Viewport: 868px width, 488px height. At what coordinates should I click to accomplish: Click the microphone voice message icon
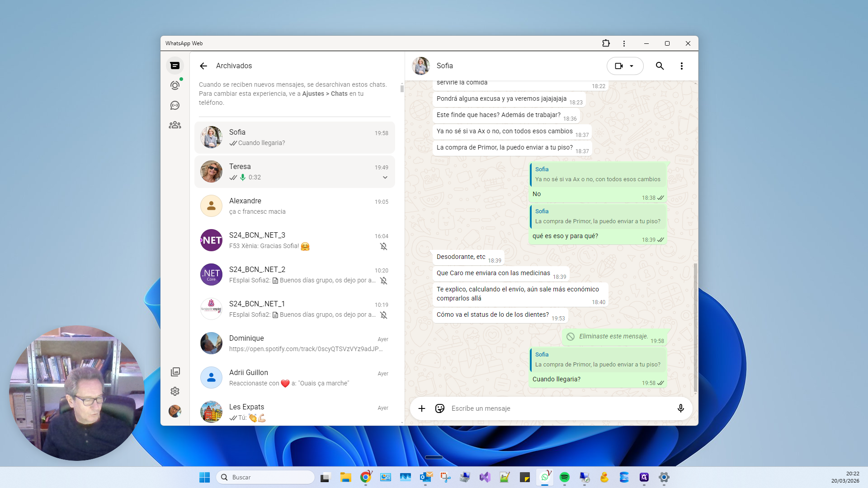click(680, 408)
